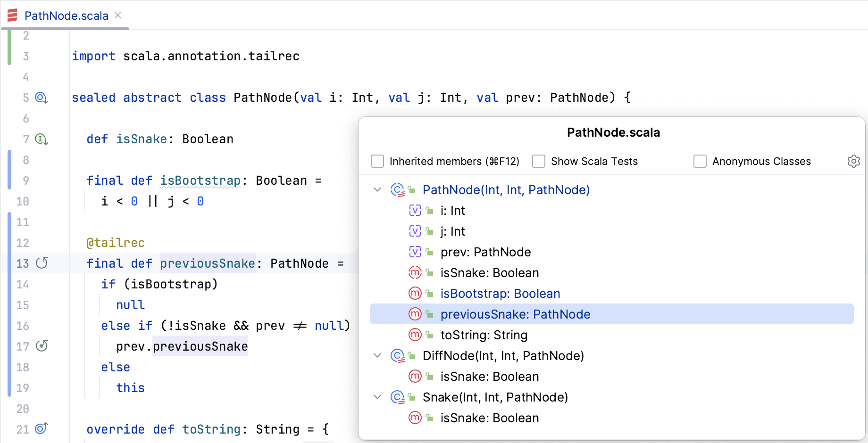Click the previousSnake call on line 17

pos(200,346)
